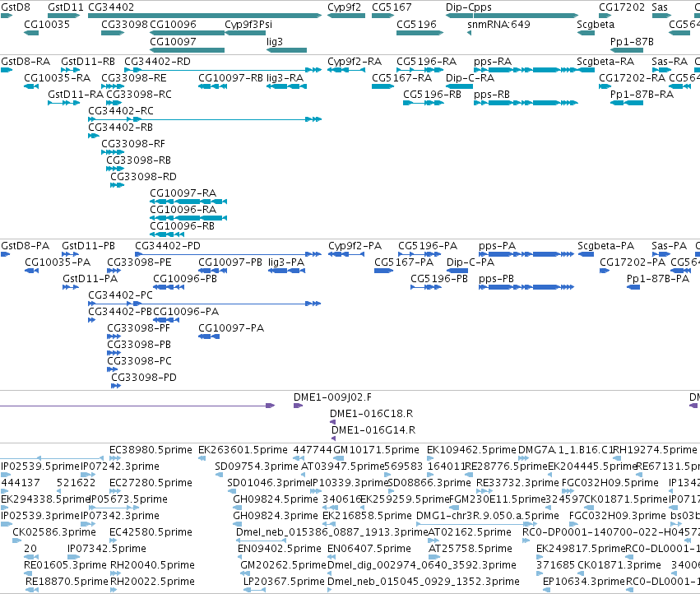Select the CG33098-RF transcript label
The height and width of the screenshot is (594, 700).
[x=133, y=144]
